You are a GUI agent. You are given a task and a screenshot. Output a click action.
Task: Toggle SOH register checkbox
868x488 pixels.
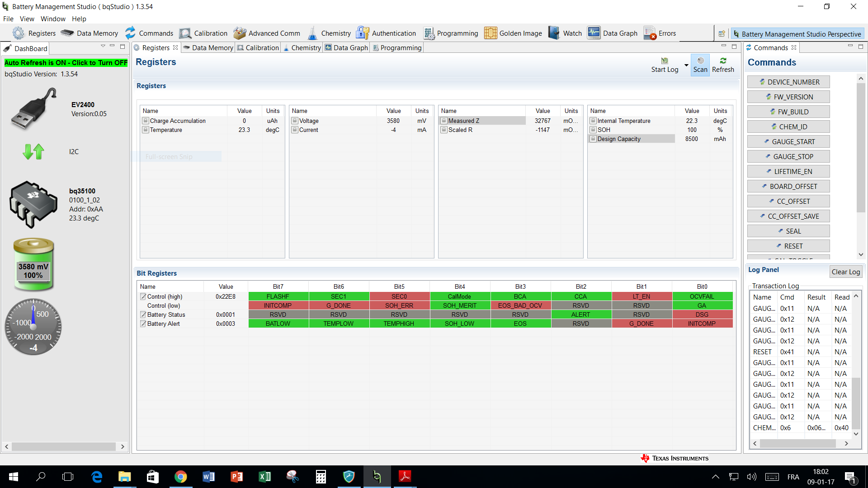point(593,130)
